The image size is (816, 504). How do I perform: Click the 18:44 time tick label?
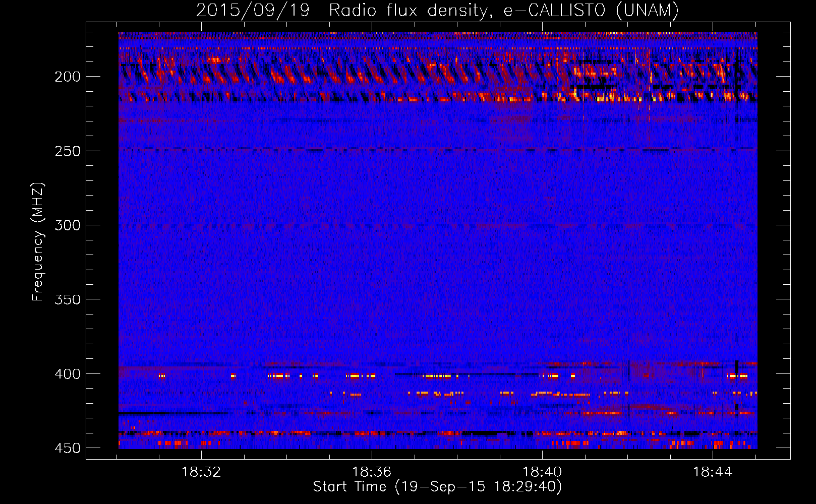[x=713, y=472]
